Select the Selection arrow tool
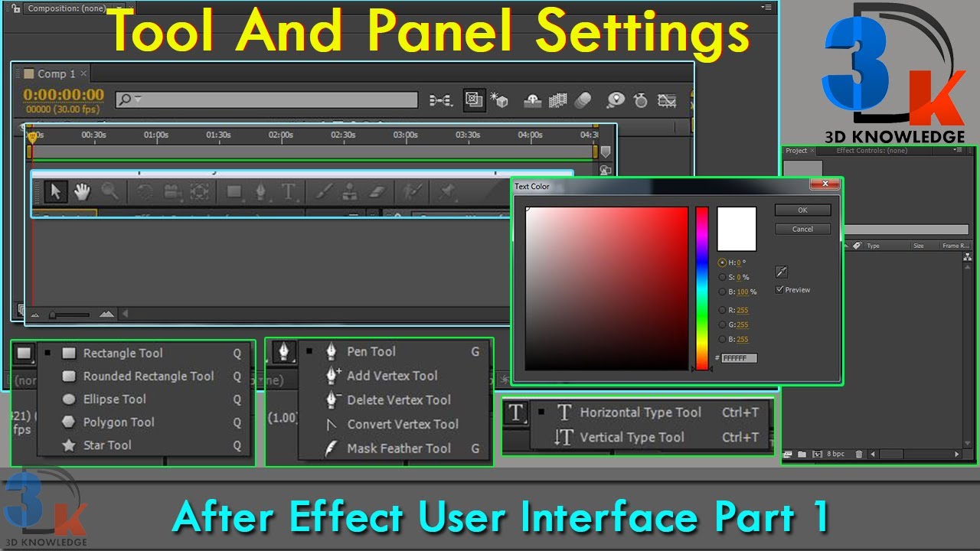Image resolution: width=980 pixels, height=551 pixels. 54,191
